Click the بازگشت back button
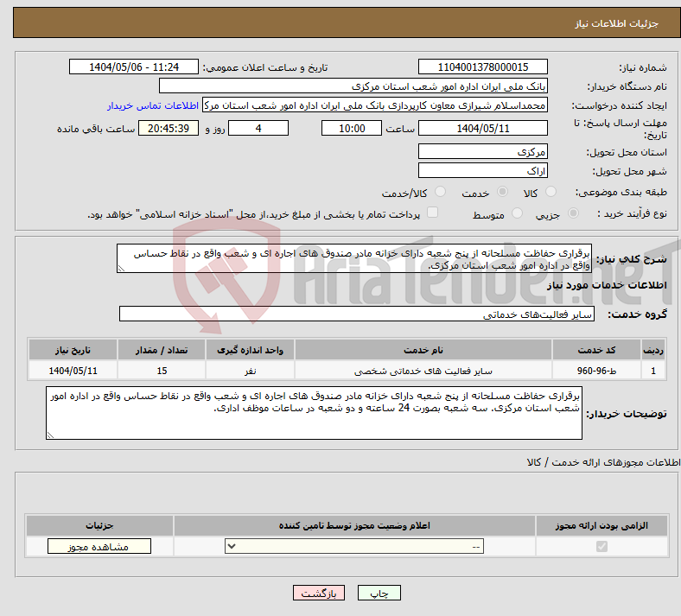 319,593
